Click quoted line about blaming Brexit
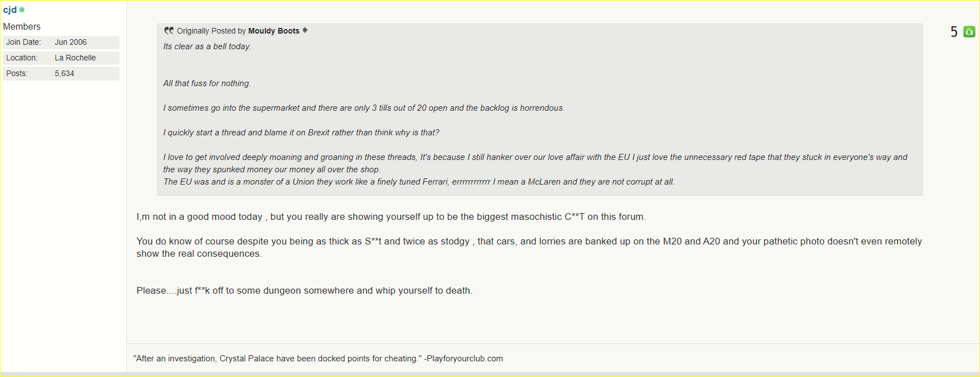Screen dimensions: 980x377 pos(301,133)
